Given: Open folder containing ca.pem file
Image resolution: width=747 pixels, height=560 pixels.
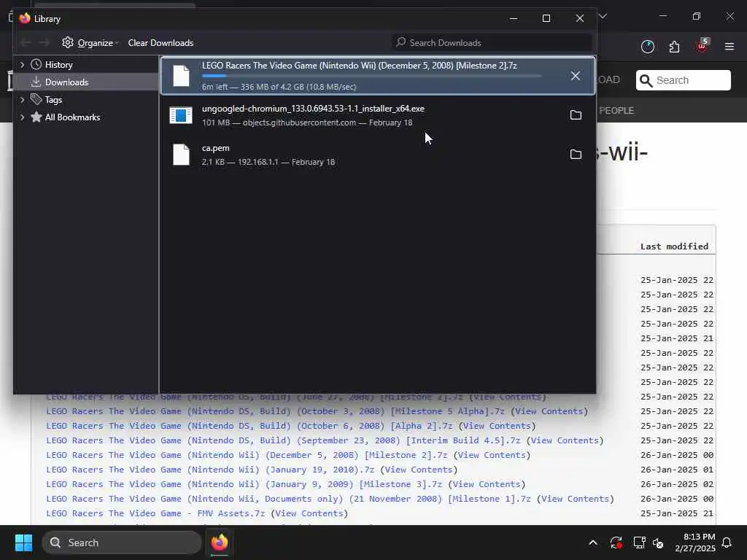Looking at the screenshot, I should 576,155.
